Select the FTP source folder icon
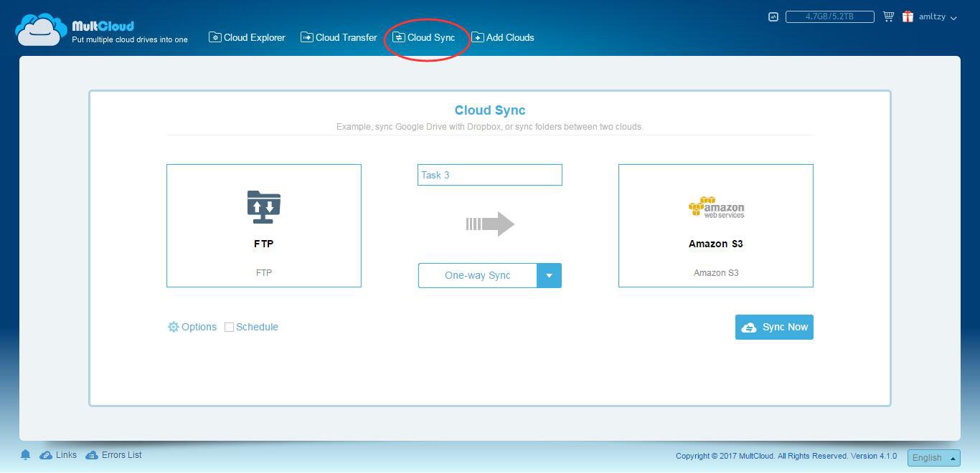 point(263,207)
